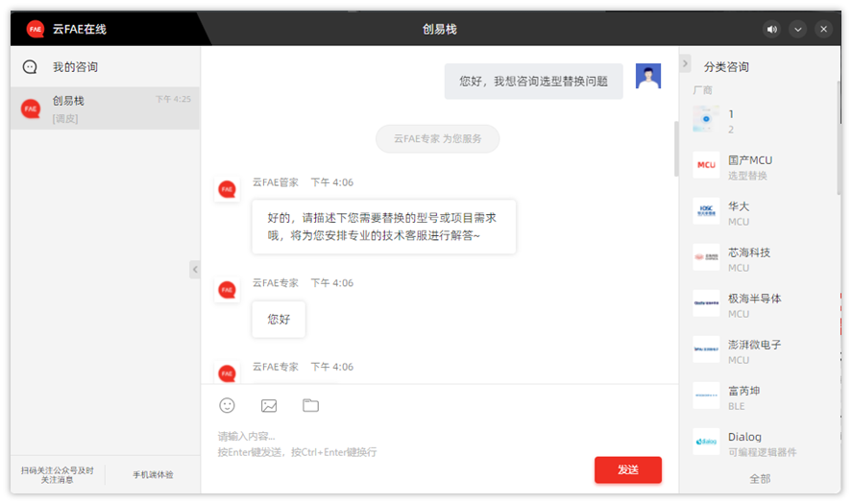Click 全部 to show all vendors
Image resolution: width=852 pixels, height=504 pixels.
coord(759,478)
